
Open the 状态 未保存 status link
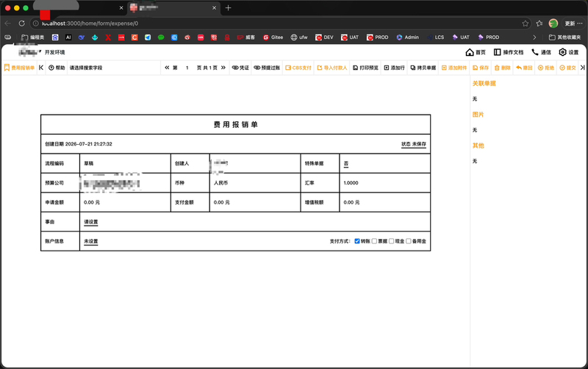(x=414, y=144)
